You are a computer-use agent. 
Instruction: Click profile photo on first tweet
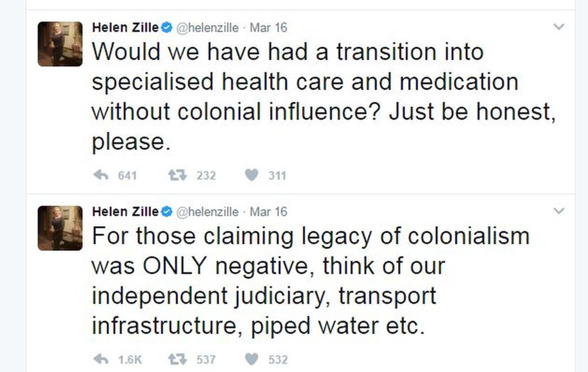pyautogui.click(x=60, y=44)
